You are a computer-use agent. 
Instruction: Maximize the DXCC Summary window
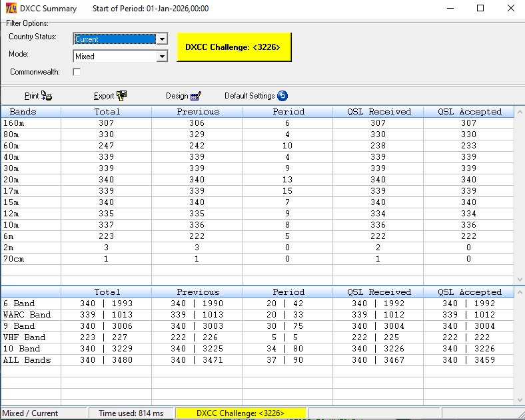coord(480,8)
